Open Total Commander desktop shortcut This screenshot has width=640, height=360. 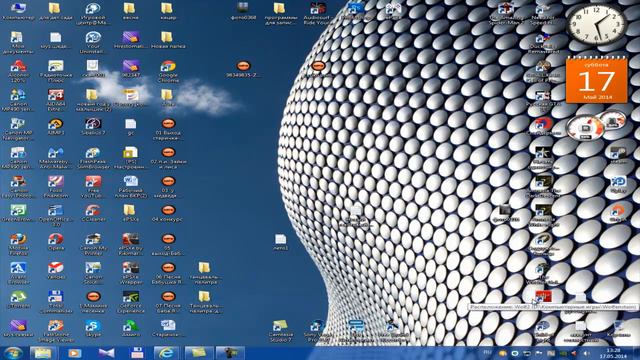(56, 302)
